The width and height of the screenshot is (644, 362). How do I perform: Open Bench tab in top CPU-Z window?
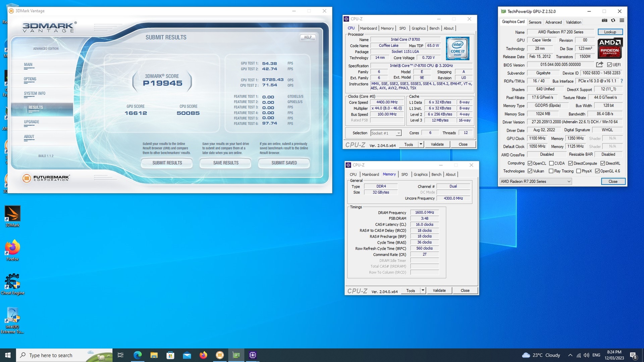[x=434, y=28]
